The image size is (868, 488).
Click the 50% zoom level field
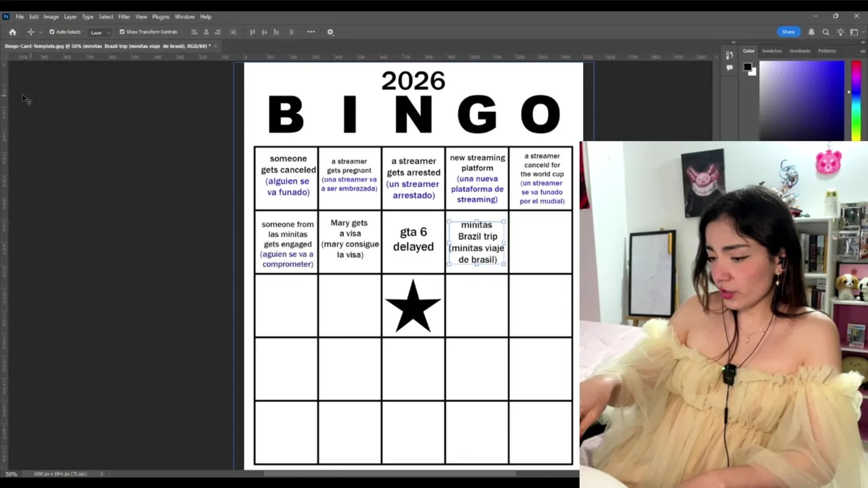pyautogui.click(x=12, y=474)
